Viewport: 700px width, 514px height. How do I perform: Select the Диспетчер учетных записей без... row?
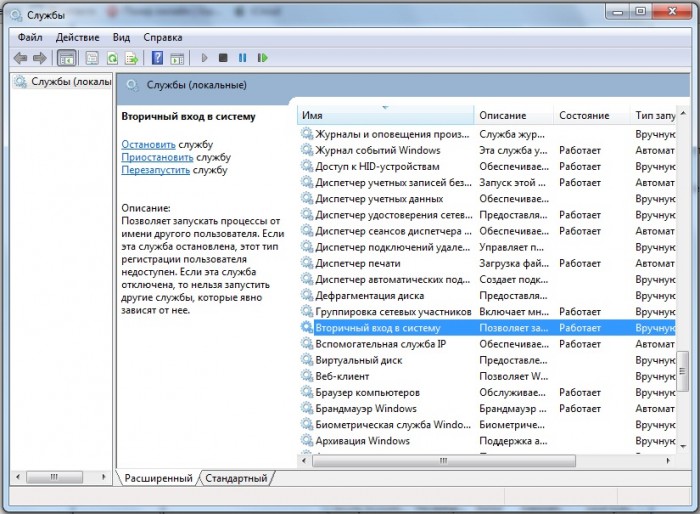click(487, 182)
